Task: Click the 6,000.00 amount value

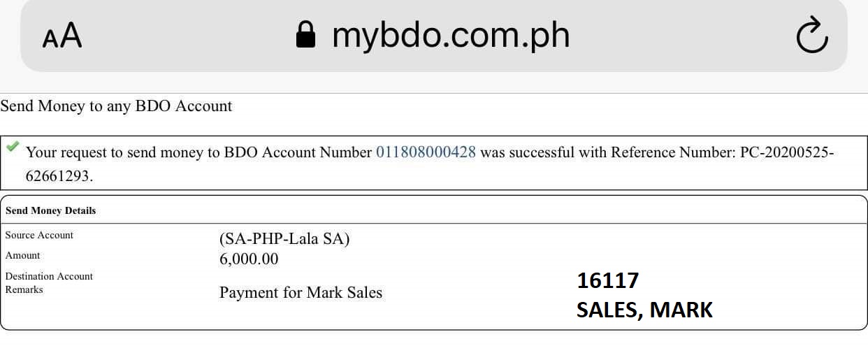Action: [249, 259]
